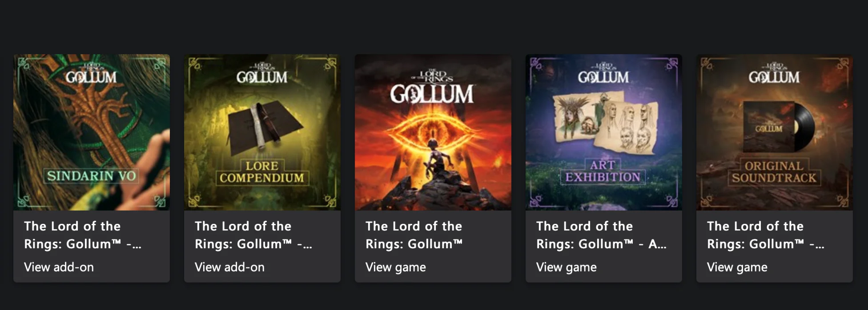View add-on under the Lore Compendium card
This screenshot has height=310, width=868.
(229, 267)
